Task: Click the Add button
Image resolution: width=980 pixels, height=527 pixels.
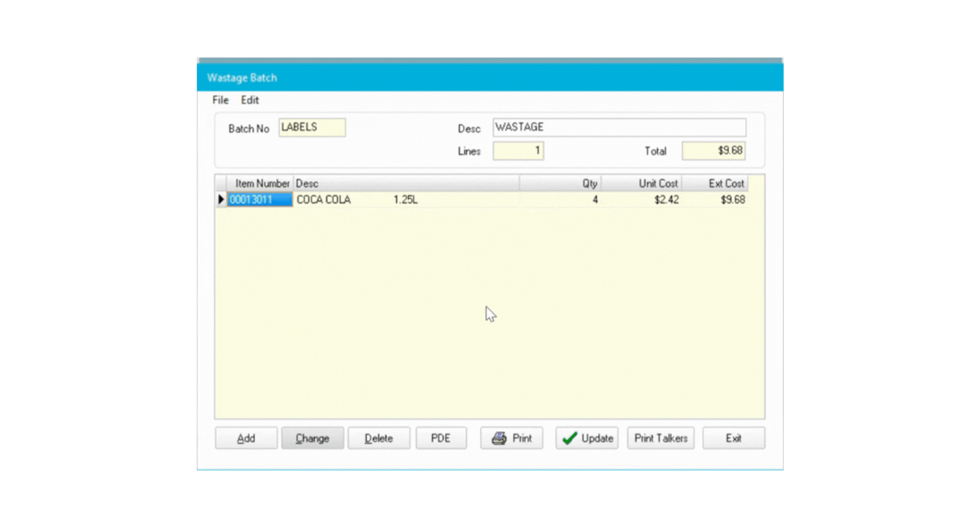Action: [246, 438]
